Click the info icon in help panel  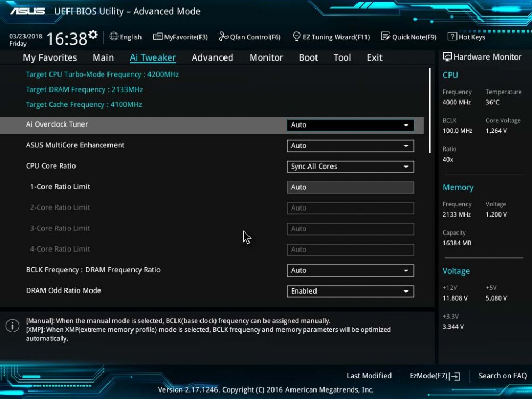(13, 326)
